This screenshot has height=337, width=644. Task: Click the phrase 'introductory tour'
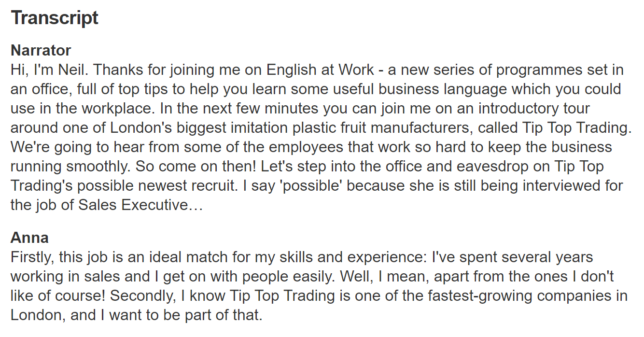pos(534,109)
